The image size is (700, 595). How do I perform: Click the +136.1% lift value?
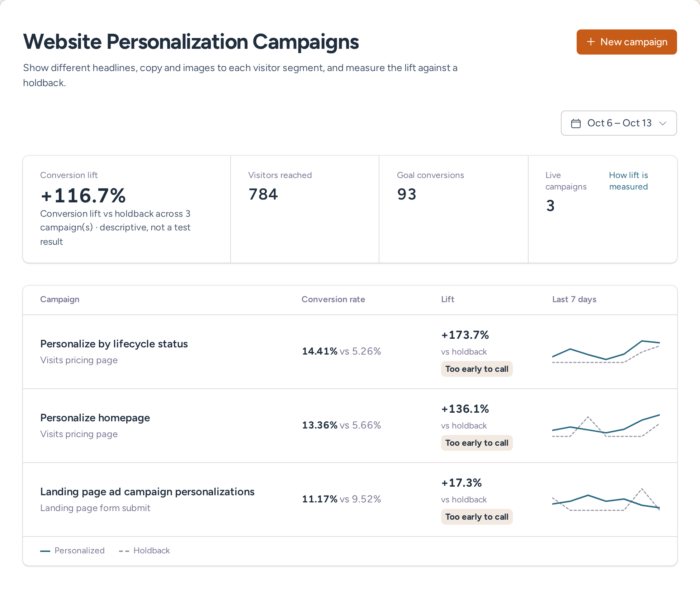point(465,409)
